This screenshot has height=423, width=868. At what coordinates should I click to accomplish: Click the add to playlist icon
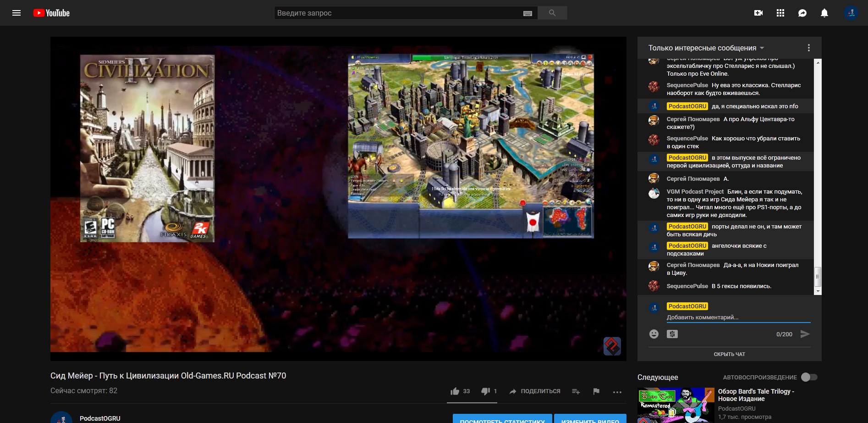(x=576, y=391)
